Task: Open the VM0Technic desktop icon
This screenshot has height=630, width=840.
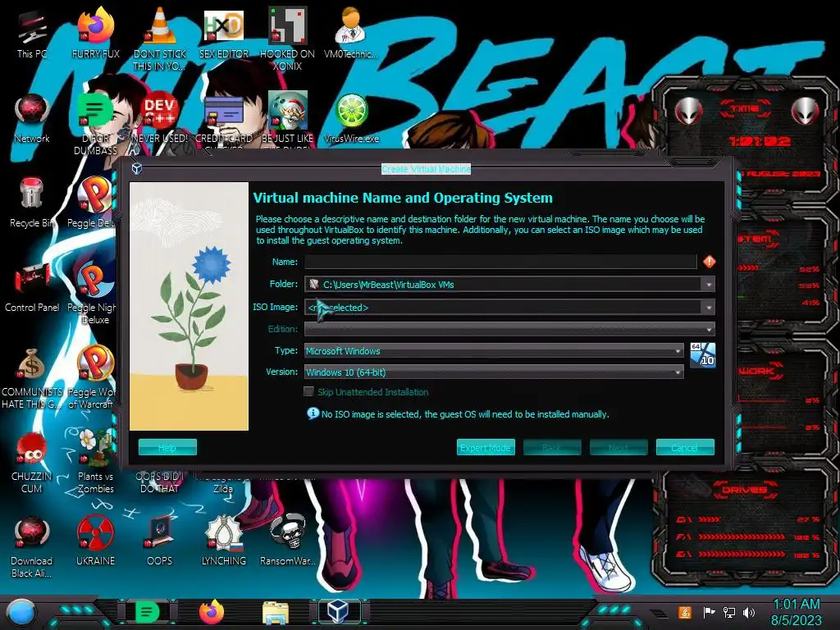Action: click(351, 34)
